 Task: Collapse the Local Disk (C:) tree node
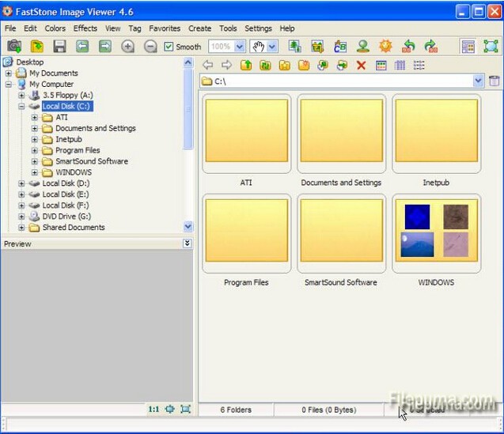[22, 106]
